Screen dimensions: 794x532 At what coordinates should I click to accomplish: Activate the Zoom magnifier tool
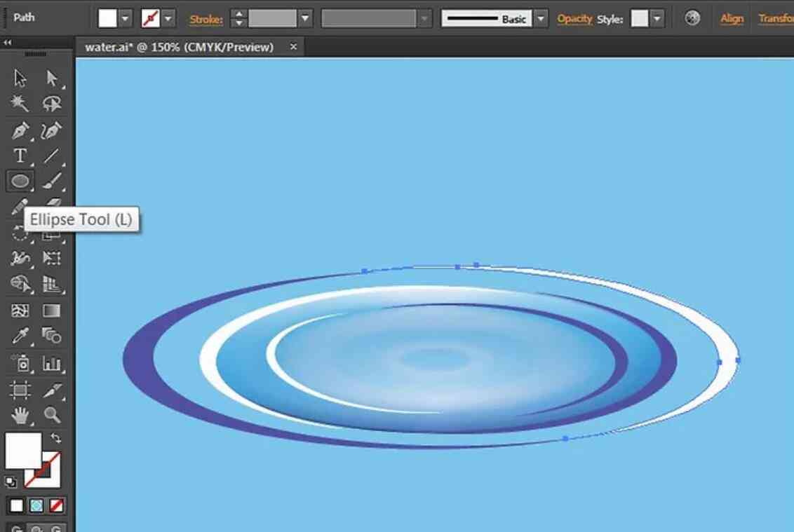[x=52, y=416]
